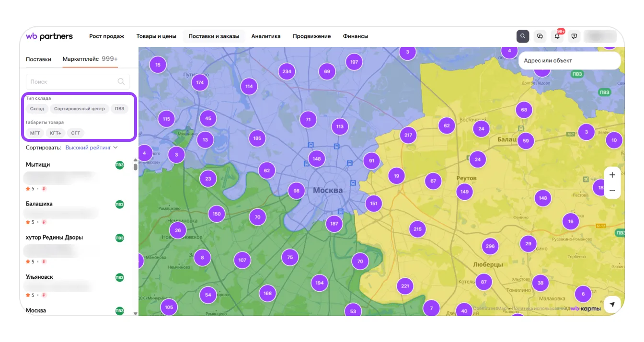Open the map cluster marker labeled 113
The height and width of the screenshot is (342, 644).
point(340,127)
